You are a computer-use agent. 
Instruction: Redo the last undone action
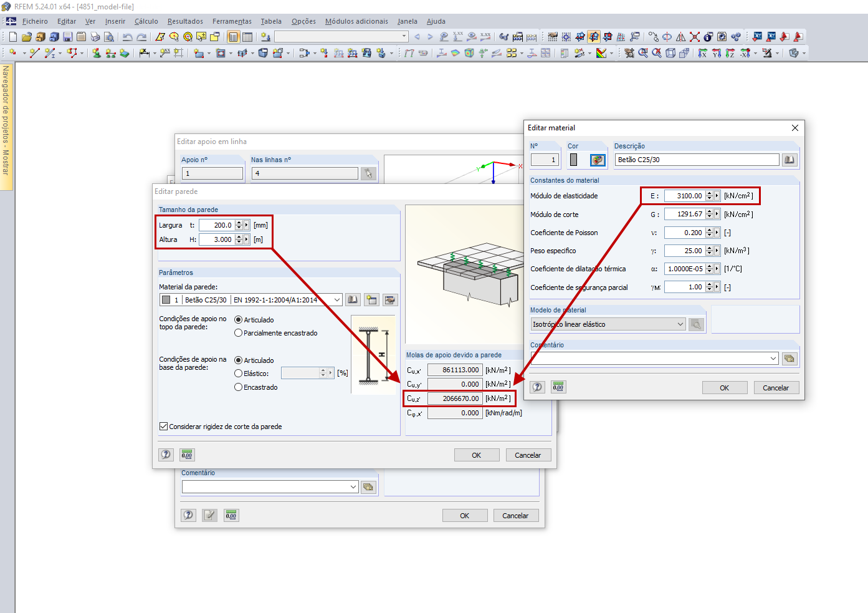coord(141,37)
